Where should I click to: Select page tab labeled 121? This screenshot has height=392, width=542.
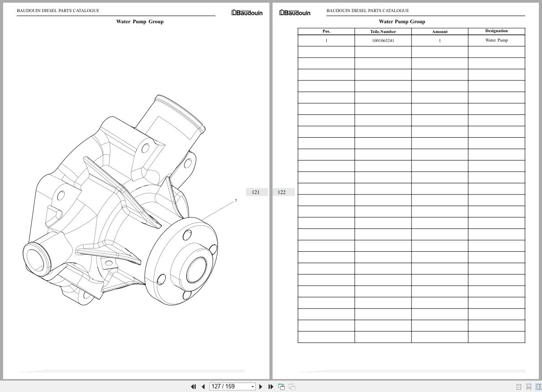256,192
